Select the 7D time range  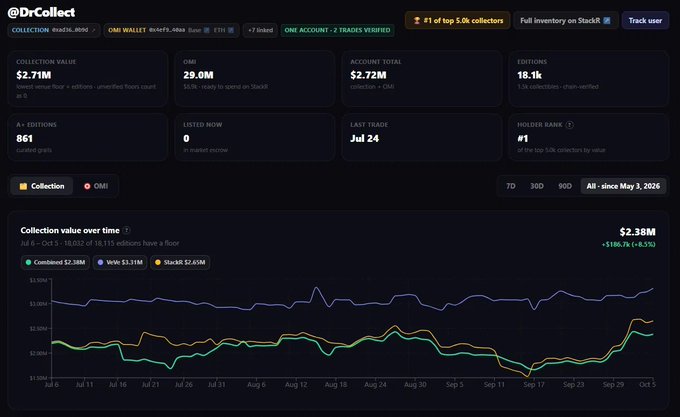point(510,186)
